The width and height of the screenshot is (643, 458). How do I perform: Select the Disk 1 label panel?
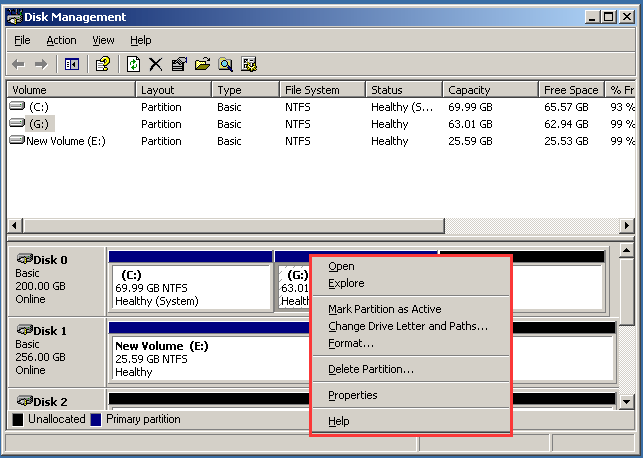(x=55, y=350)
